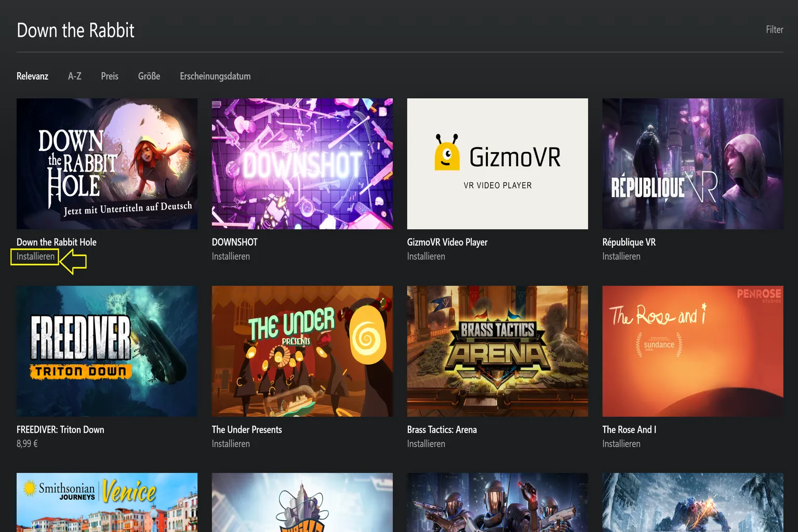
Task: Install The Under Presents
Action: [x=231, y=444]
